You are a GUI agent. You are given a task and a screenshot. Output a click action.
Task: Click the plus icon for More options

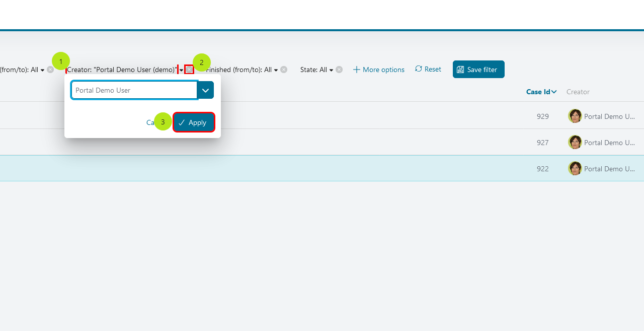(357, 70)
